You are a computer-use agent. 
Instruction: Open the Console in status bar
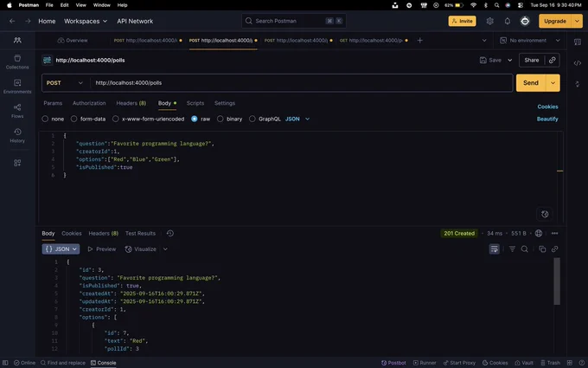pos(104,363)
